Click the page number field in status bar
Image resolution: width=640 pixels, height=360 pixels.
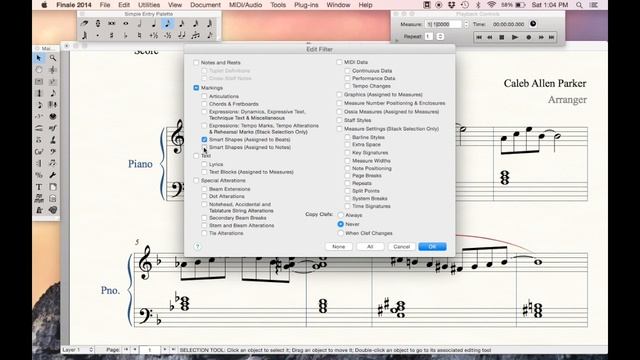[150, 350]
